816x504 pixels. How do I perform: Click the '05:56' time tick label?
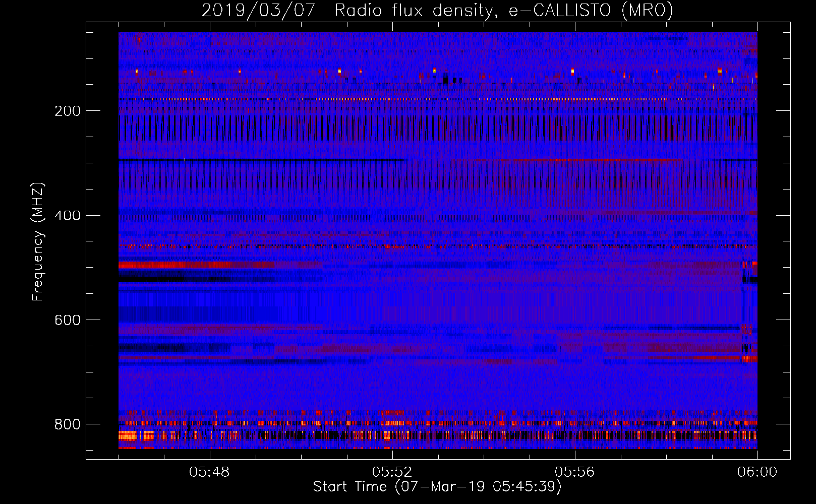575,472
